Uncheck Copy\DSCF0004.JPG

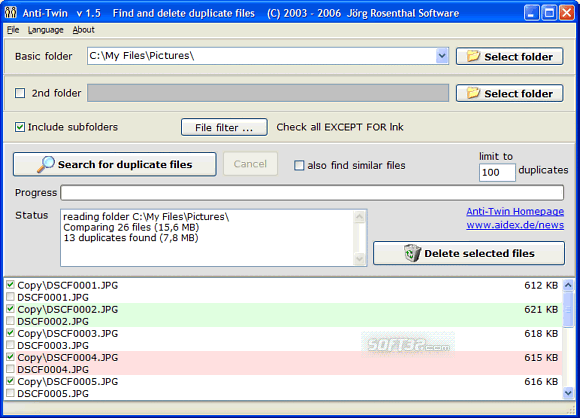pyautogui.click(x=10, y=357)
